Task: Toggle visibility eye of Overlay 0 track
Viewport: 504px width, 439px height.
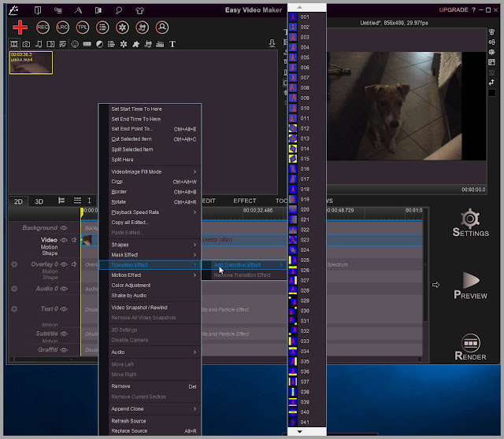Action: (64, 264)
